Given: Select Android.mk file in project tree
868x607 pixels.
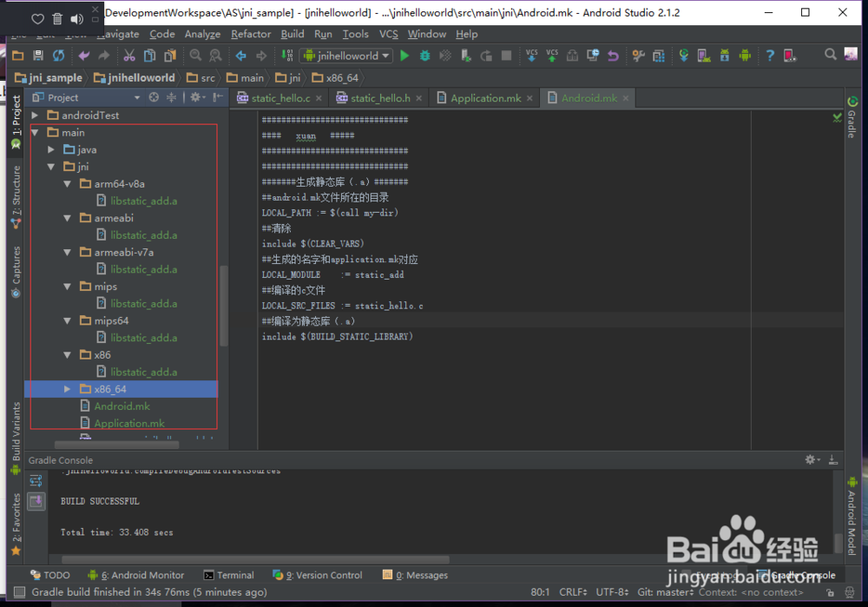Looking at the screenshot, I should click(122, 406).
